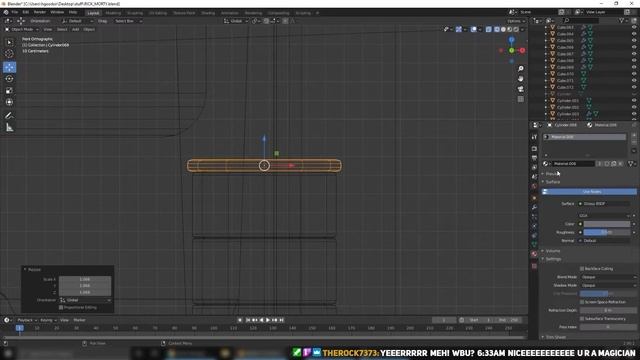Click the Pass Index value field
The height and width of the screenshot is (360, 640).
point(608,327)
